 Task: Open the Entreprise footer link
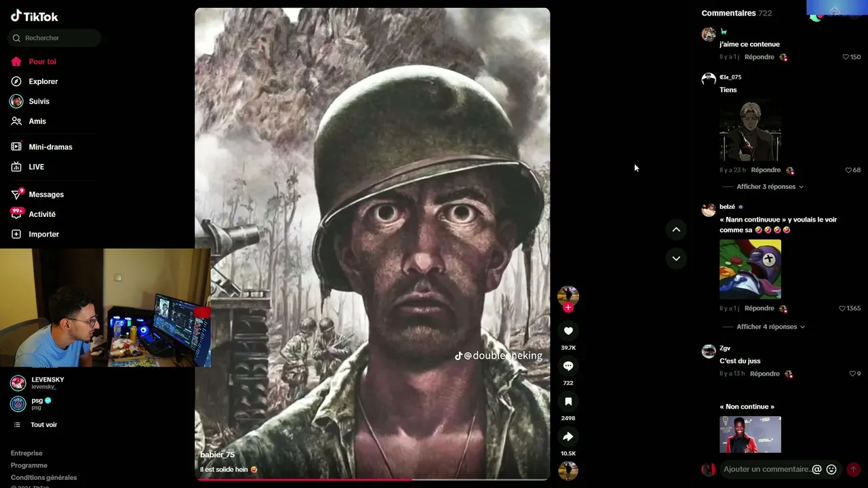point(26,453)
